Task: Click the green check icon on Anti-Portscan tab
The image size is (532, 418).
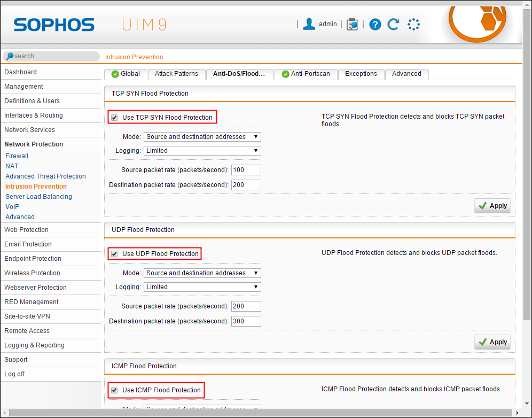Action: point(285,74)
